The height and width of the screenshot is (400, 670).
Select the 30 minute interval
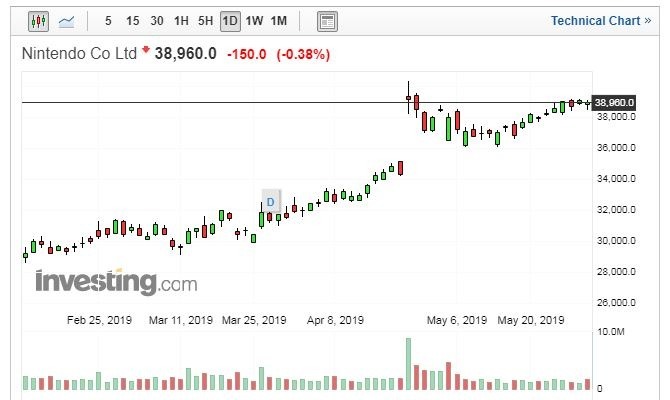(x=157, y=21)
